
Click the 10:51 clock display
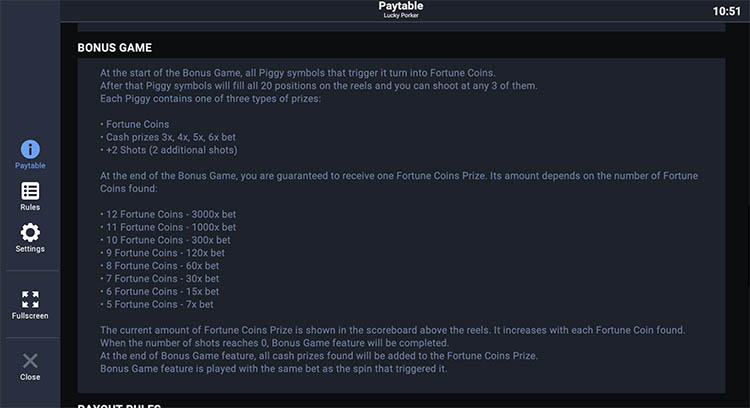tap(727, 11)
